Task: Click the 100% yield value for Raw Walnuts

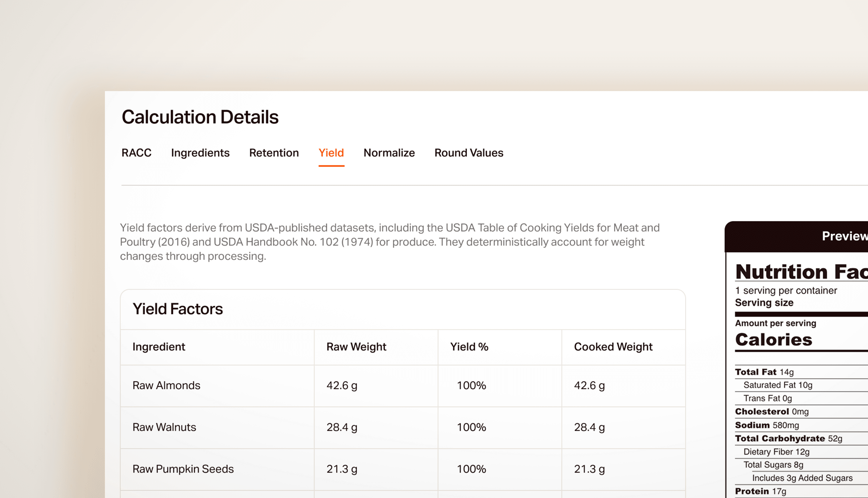Action: click(x=471, y=427)
